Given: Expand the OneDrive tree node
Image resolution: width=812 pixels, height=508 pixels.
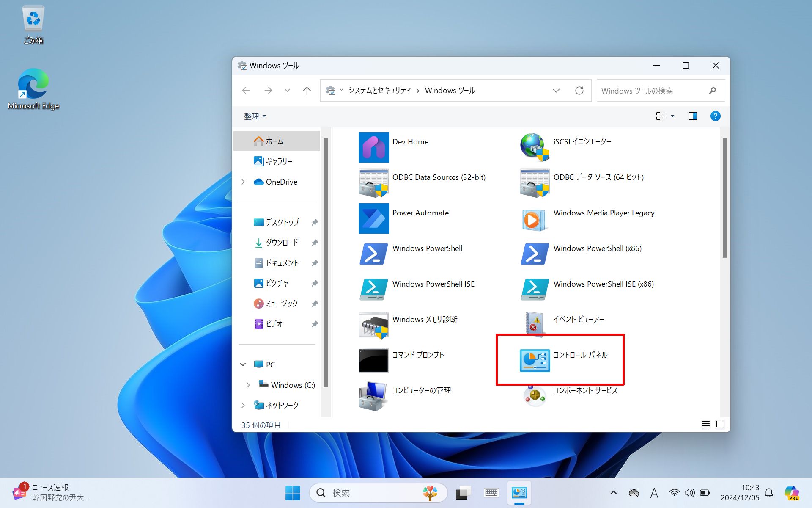Looking at the screenshot, I should [243, 182].
